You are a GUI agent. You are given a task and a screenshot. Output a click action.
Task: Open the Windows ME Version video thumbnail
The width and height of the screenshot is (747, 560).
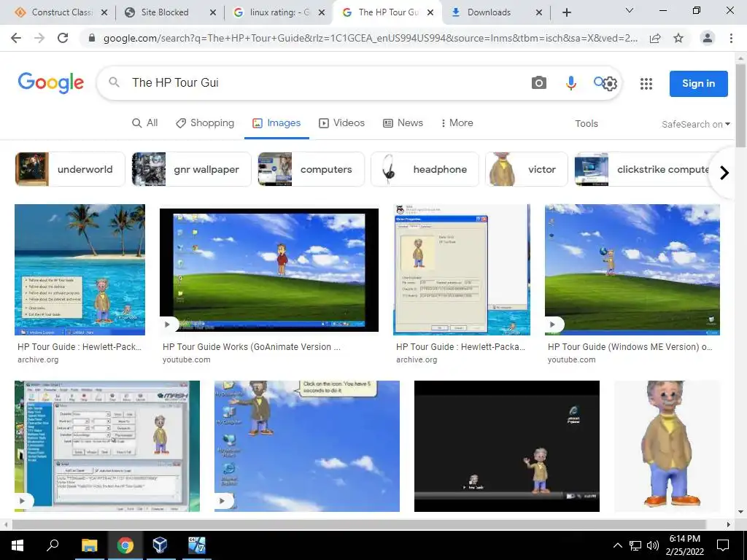point(632,270)
